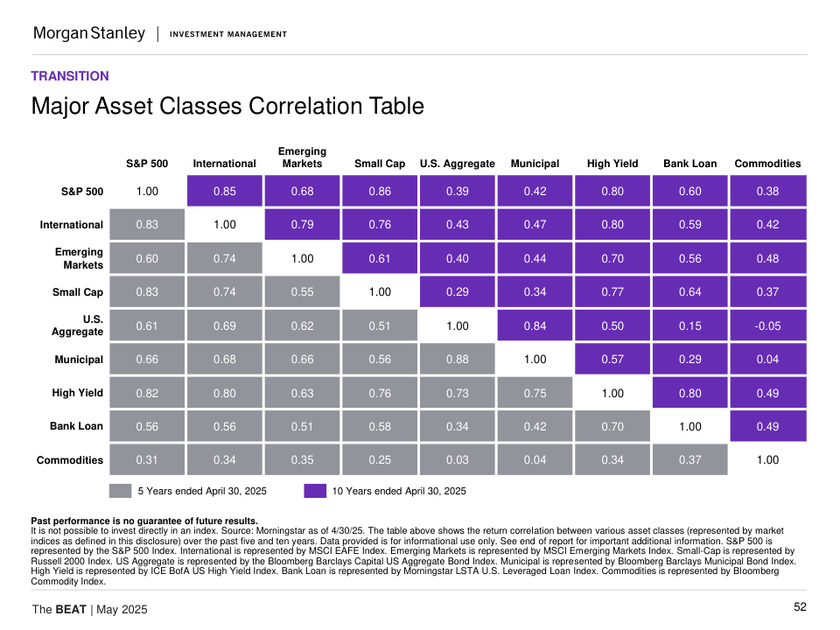The width and height of the screenshot is (840, 630).
Task: Click the purple 10 Years legend swatch
Action: coord(315,491)
